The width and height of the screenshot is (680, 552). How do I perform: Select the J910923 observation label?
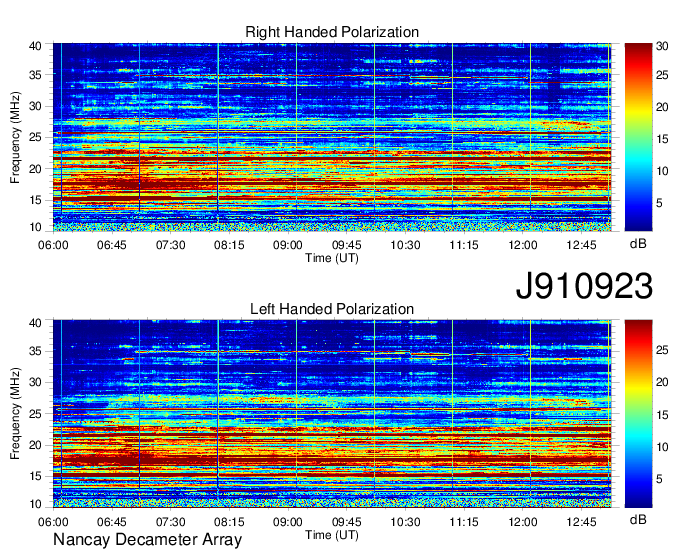click(584, 286)
